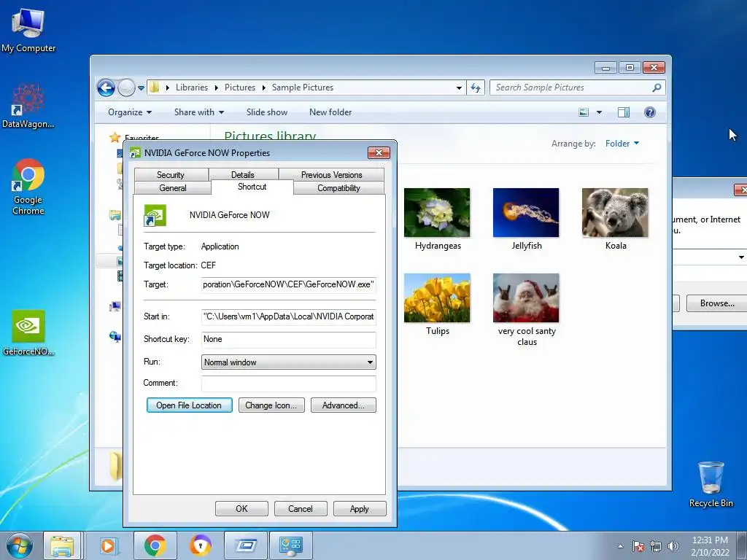Switch to the Previous Versions tab
Viewport: 747px width, 560px height.
(332, 175)
